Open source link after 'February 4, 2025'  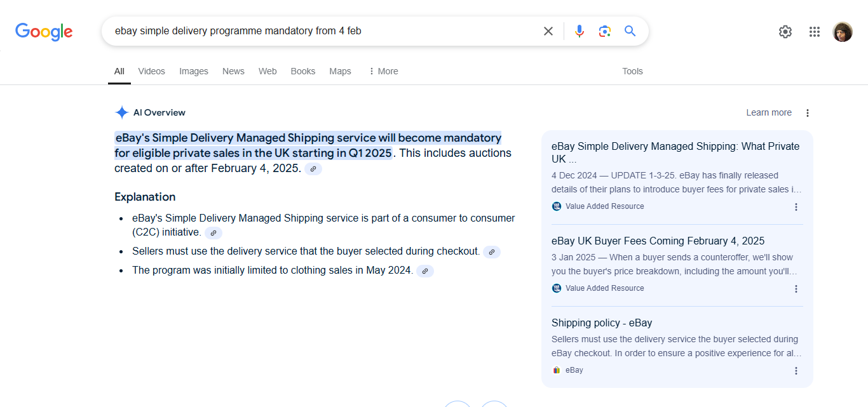(313, 169)
